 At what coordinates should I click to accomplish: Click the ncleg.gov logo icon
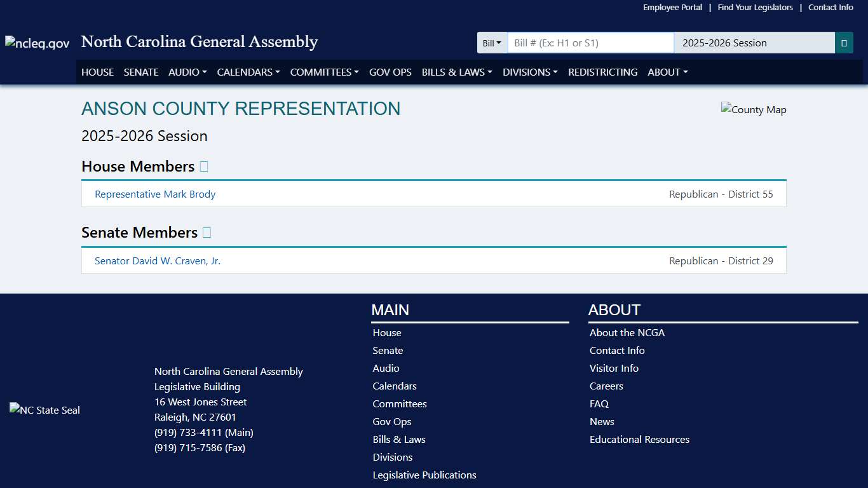coord(36,43)
